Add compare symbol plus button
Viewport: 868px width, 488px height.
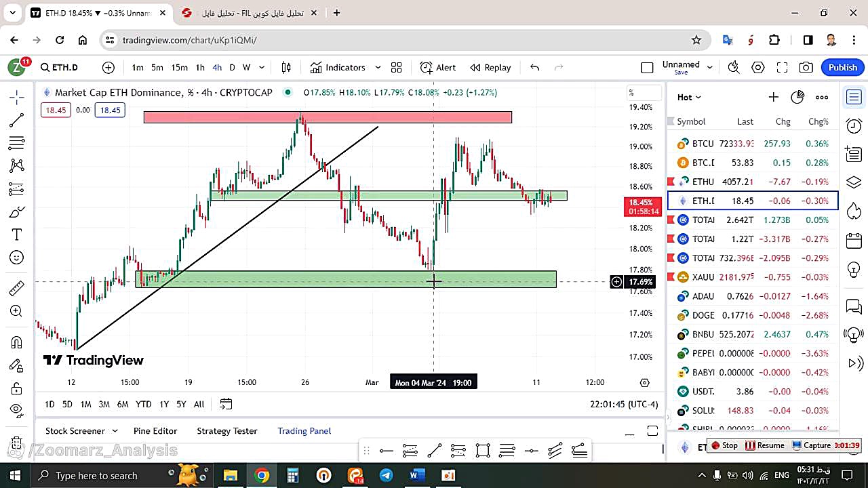point(108,67)
